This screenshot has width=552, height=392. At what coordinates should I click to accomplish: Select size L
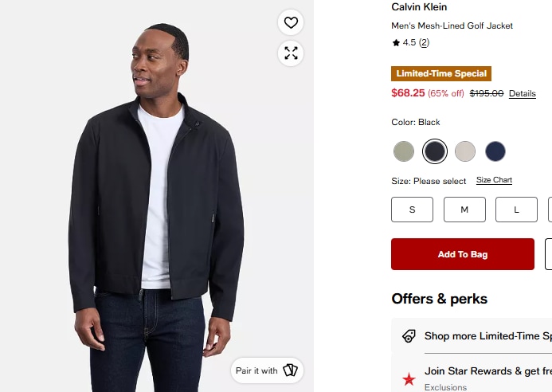(x=516, y=210)
